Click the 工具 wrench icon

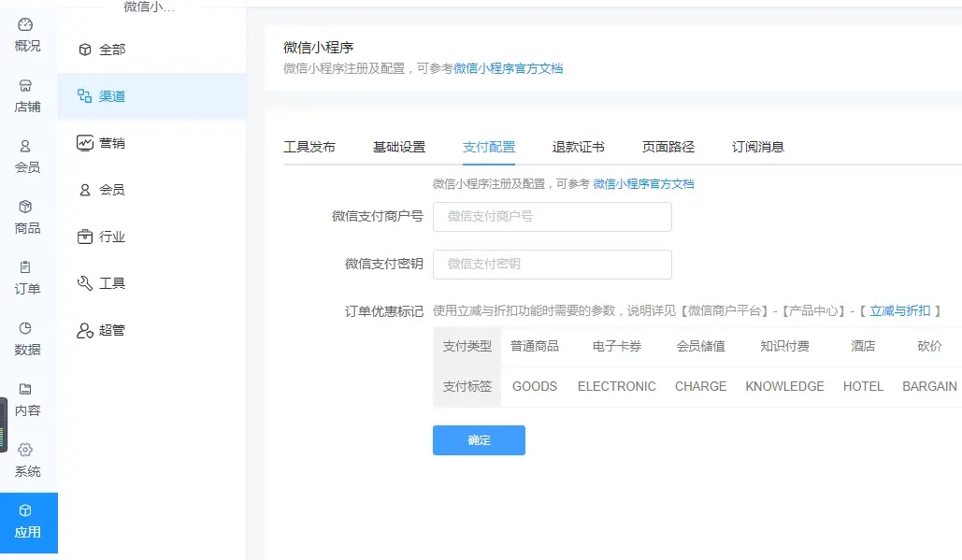pos(85,282)
